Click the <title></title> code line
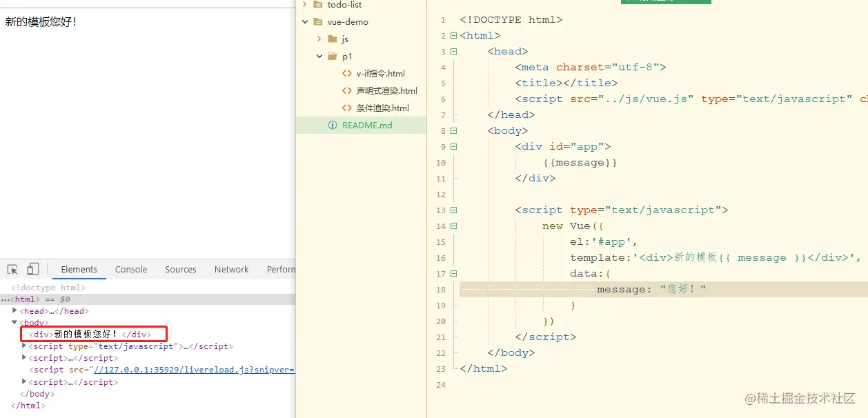This screenshot has height=418, width=868. pos(566,83)
